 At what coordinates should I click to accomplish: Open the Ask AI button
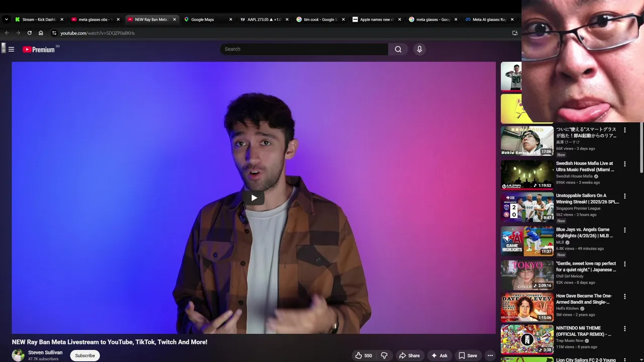pyautogui.click(x=439, y=355)
